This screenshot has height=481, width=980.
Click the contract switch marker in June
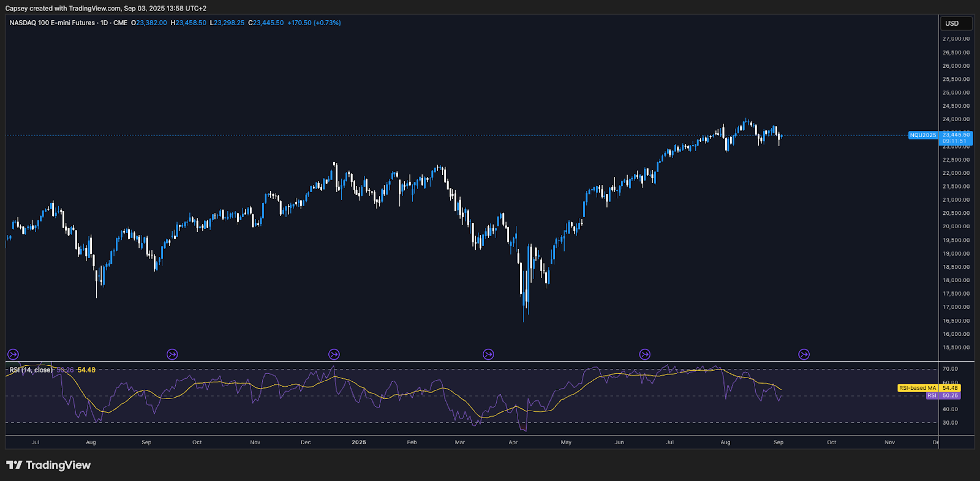click(x=644, y=354)
